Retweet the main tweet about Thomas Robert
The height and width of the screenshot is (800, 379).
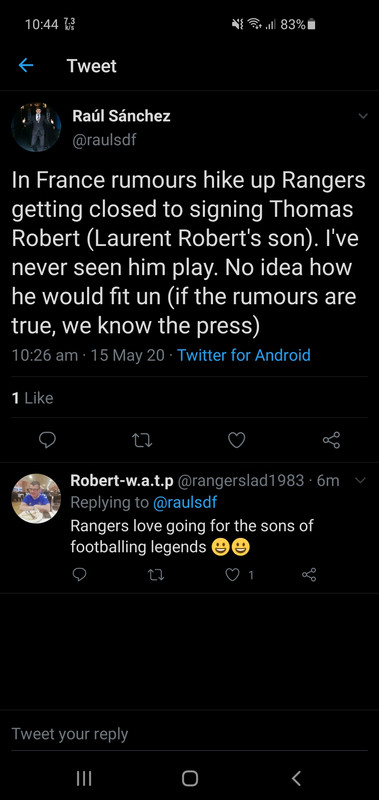142,440
